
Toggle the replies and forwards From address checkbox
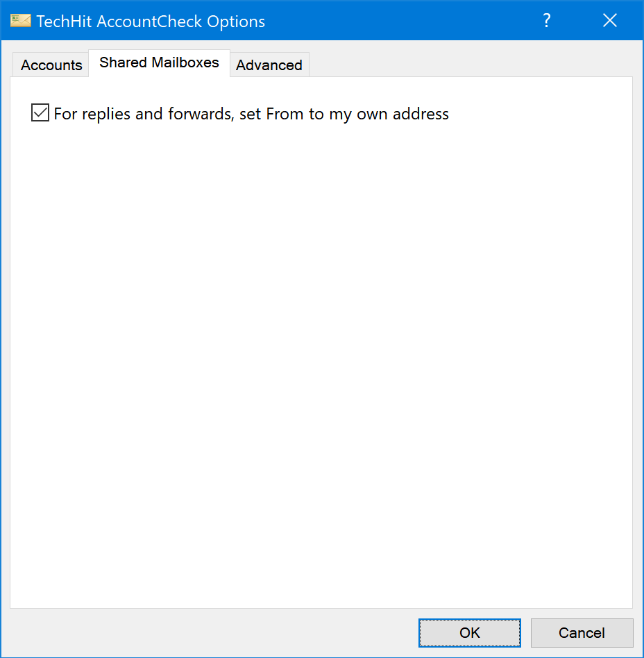[40, 113]
